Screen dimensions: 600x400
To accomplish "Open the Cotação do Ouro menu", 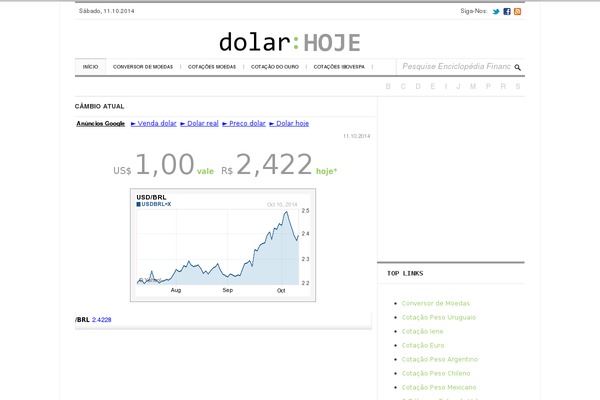I will [275, 67].
